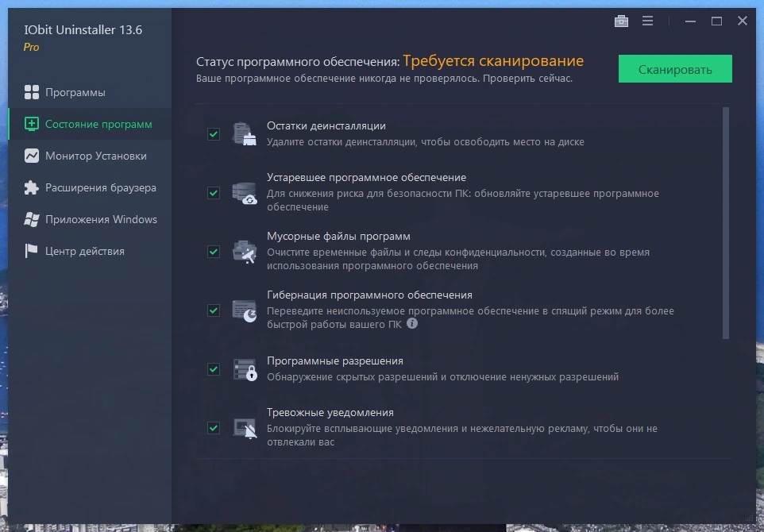
Task: Click the Остатки деинсталляции title
Action: click(326, 125)
